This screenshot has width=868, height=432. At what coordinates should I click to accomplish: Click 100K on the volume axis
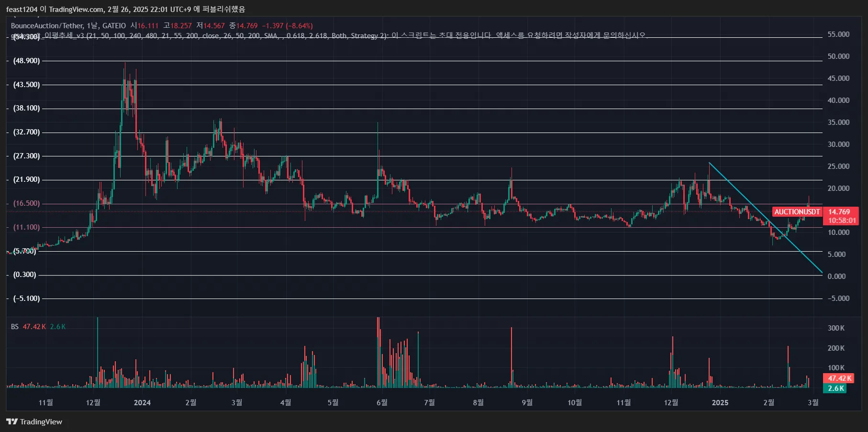[x=836, y=368]
